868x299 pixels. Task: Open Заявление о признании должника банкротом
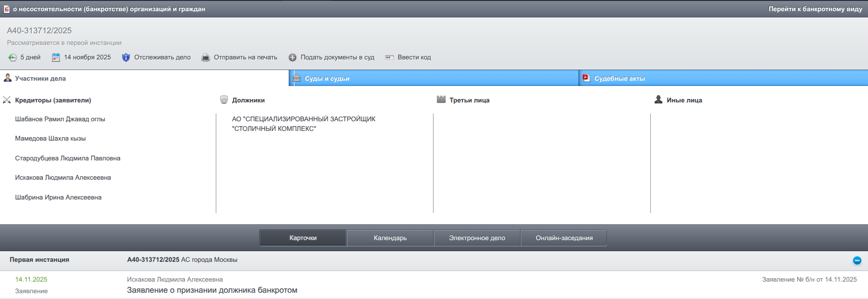[x=212, y=290]
